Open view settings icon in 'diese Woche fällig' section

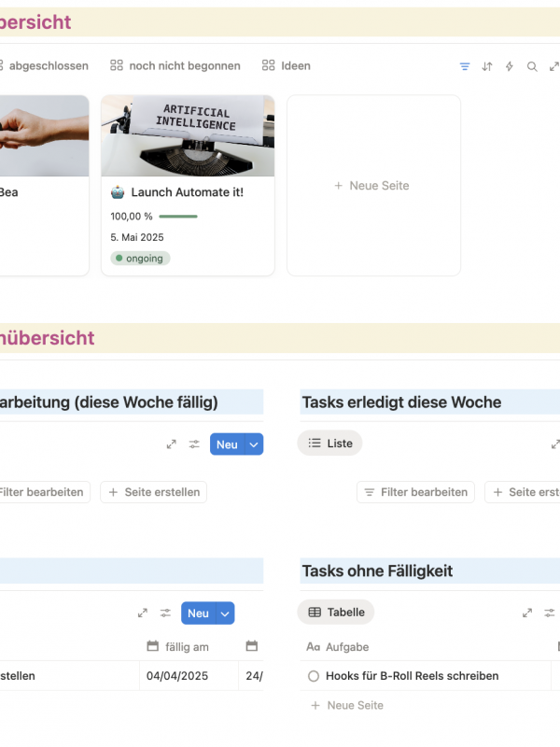[x=194, y=444]
